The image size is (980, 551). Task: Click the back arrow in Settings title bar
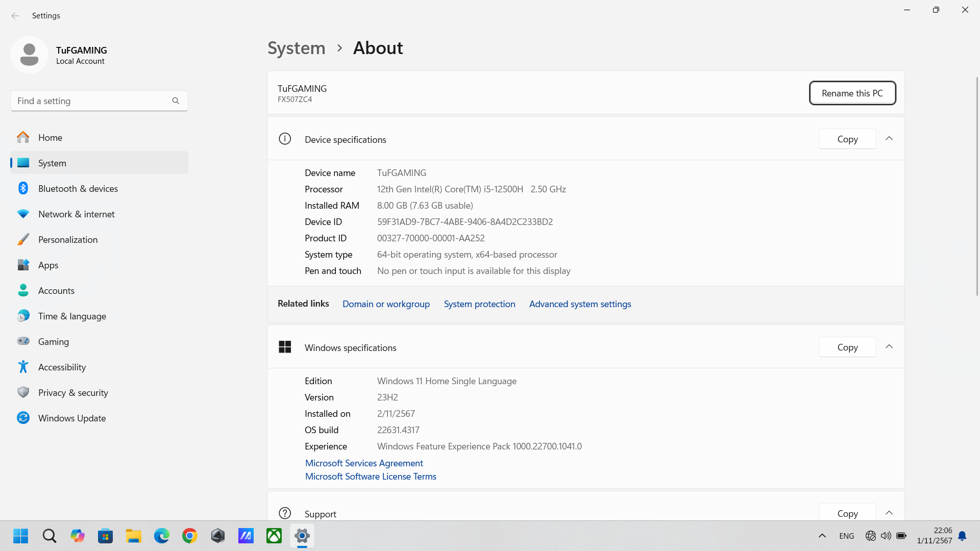[x=15, y=16]
